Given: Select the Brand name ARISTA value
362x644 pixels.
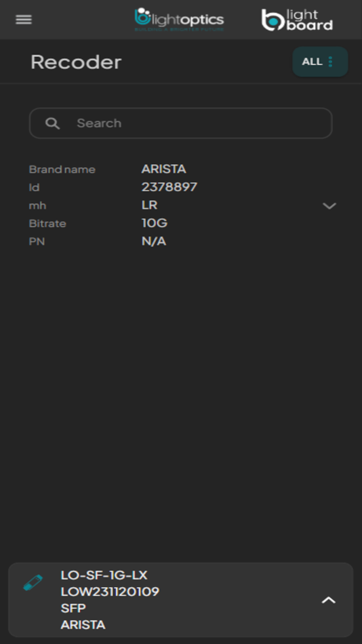Looking at the screenshot, I should click(163, 169).
